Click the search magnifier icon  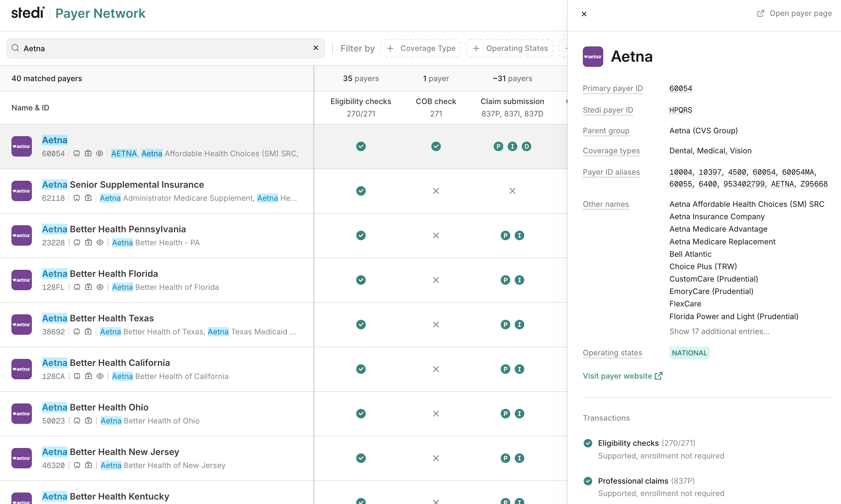(15, 48)
